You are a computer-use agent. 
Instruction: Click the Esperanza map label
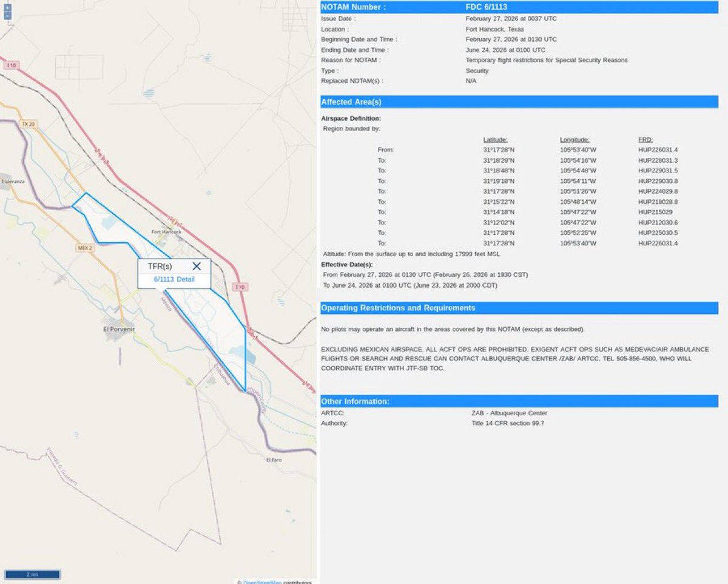pyautogui.click(x=13, y=181)
